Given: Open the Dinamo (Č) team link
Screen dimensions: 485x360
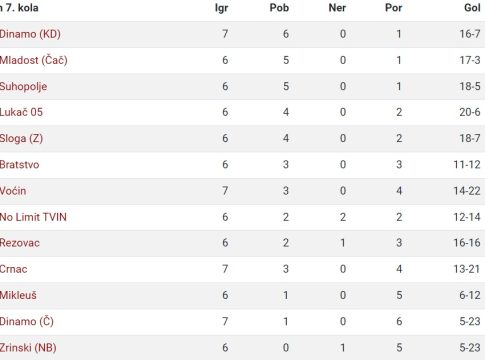Looking at the screenshot, I should [x=27, y=322].
